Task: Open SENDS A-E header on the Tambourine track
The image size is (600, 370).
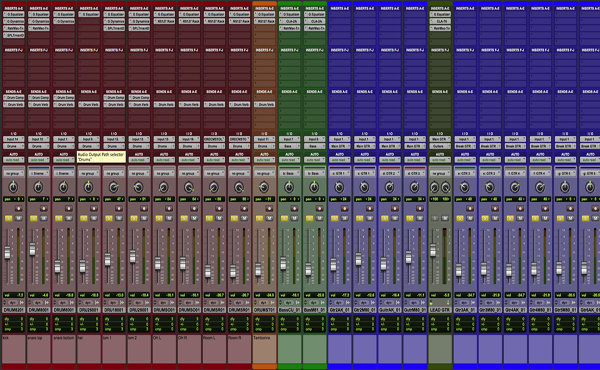Action: pos(264,92)
